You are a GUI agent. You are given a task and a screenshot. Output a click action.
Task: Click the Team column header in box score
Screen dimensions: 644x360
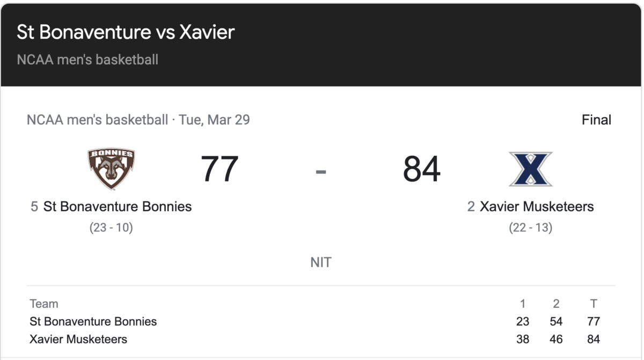[44, 304]
